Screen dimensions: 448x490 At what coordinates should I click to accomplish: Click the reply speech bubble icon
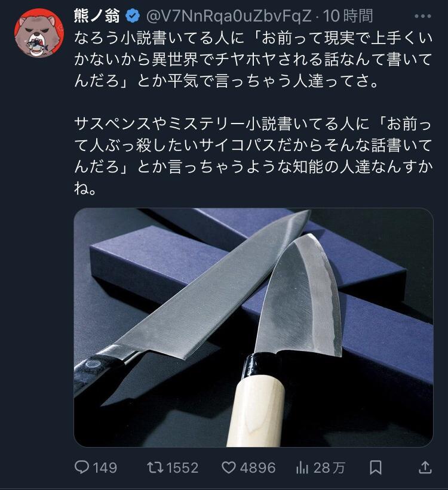point(82,467)
